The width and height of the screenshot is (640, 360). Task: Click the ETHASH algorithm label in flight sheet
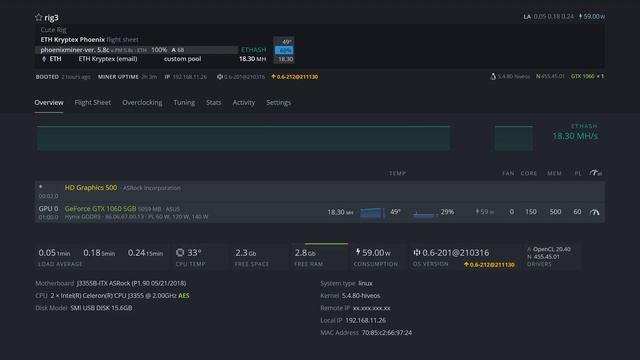(253, 50)
